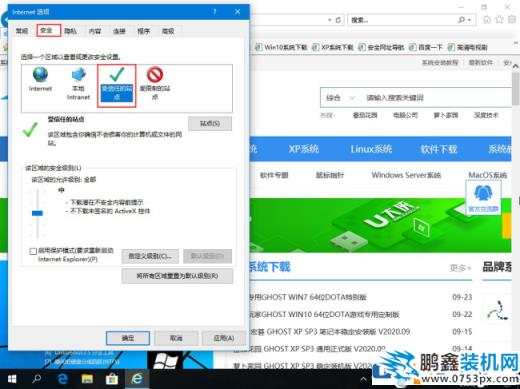This screenshot has width=520, height=389.
Task: Open File Explorer from taskbar
Action: tap(87, 379)
